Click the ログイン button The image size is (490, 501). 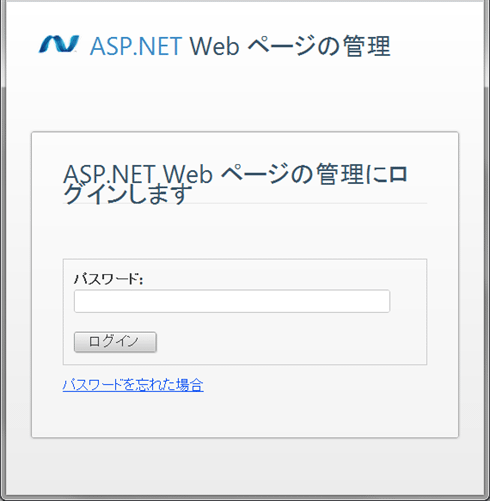[x=115, y=342]
